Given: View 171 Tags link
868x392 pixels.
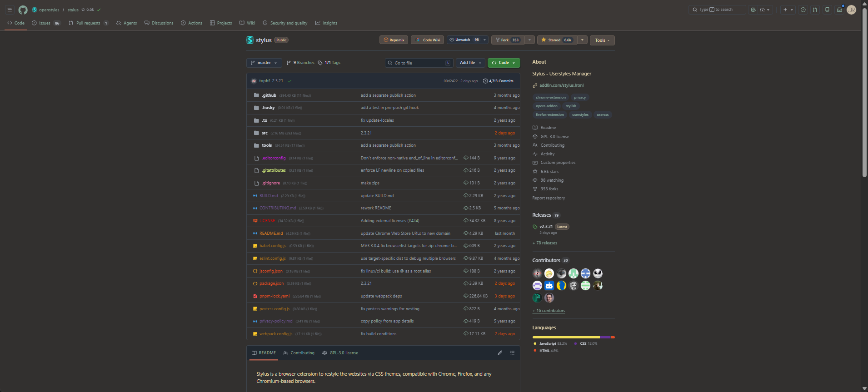Looking at the screenshot, I should coord(329,63).
